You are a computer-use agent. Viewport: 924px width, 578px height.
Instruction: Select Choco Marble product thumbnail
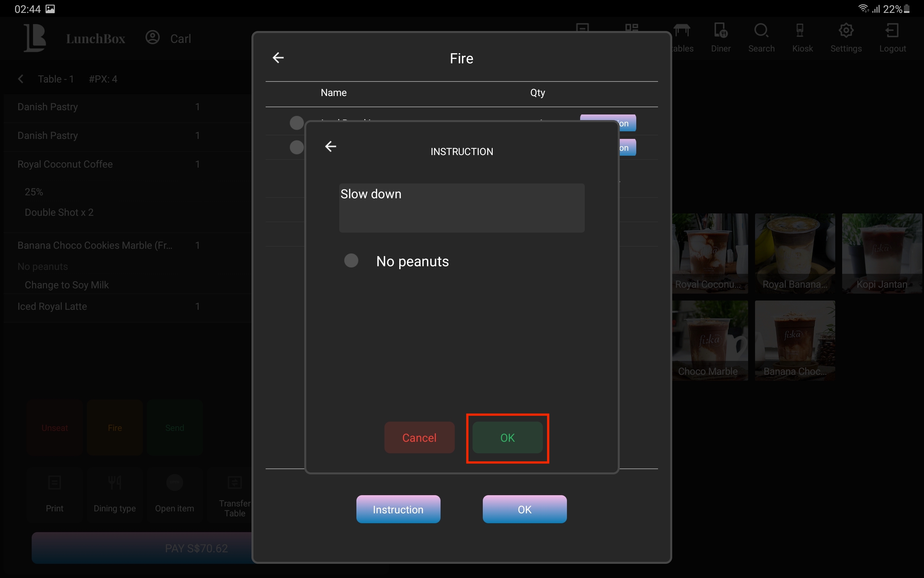point(709,340)
